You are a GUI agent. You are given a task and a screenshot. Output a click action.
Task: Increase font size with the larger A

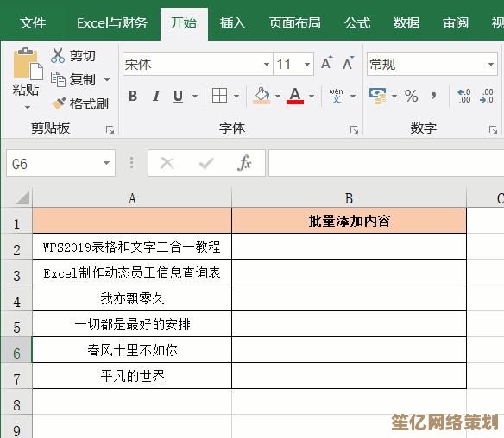click(x=327, y=63)
